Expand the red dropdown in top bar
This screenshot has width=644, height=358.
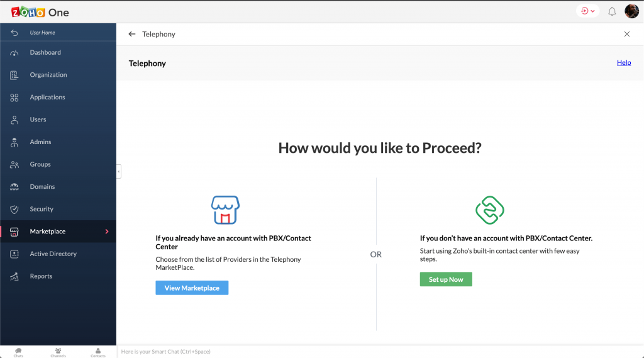point(587,11)
